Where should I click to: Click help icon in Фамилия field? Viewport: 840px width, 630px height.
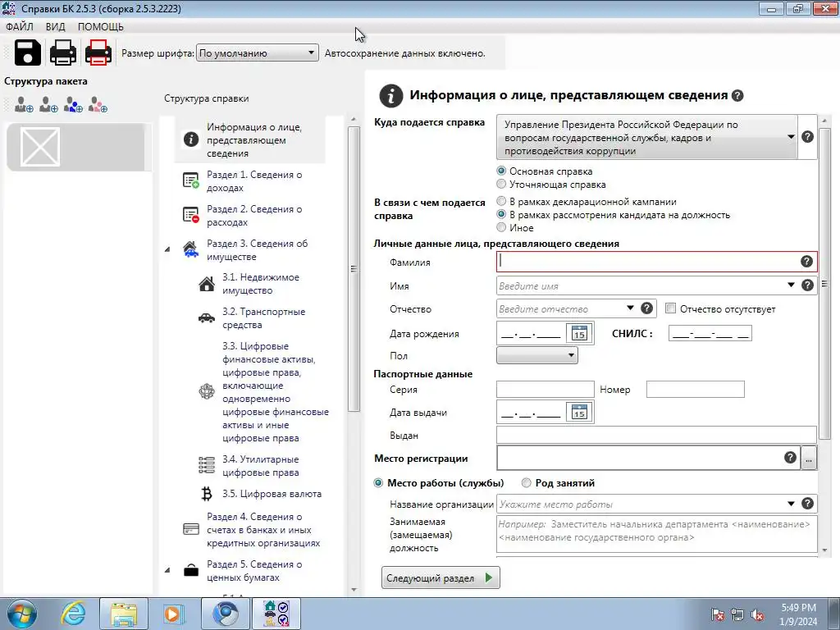click(806, 262)
